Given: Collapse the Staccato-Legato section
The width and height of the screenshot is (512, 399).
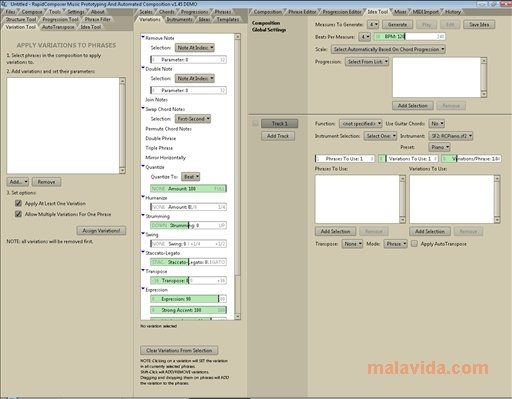Looking at the screenshot, I should pyautogui.click(x=143, y=252).
